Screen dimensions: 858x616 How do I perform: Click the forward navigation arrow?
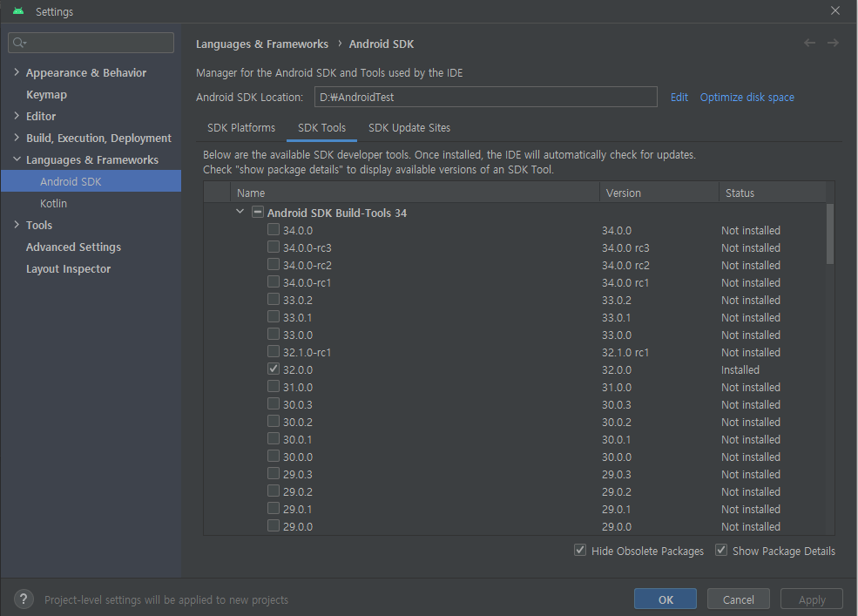(833, 43)
